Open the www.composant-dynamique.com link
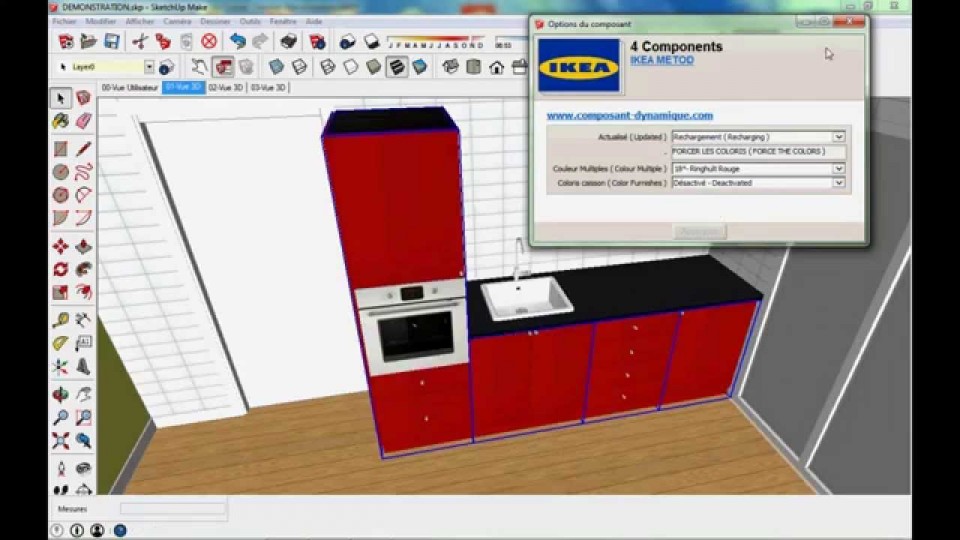Screen dimensions: 960x540 629,115
